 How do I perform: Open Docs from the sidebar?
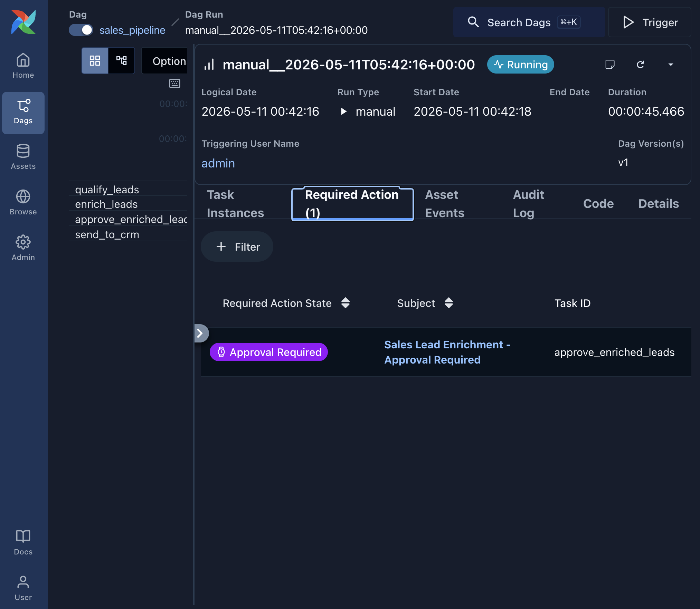pos(23,543)
